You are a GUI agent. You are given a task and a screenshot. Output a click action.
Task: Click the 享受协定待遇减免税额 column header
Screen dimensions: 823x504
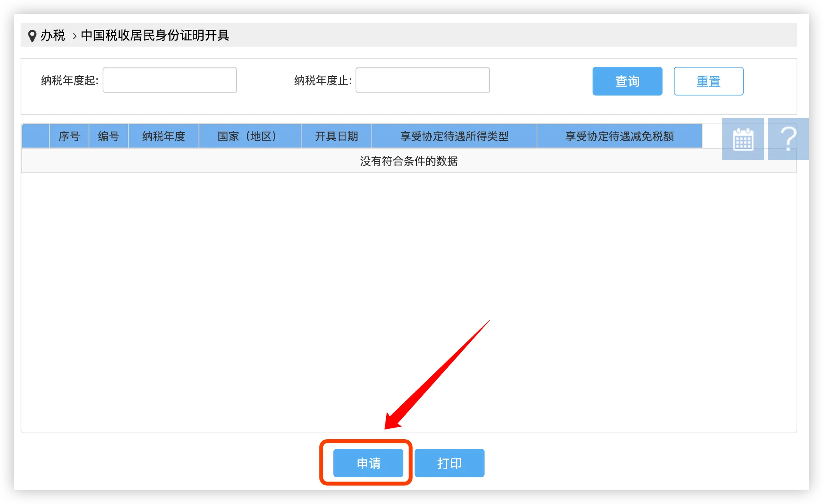(619, 136)
